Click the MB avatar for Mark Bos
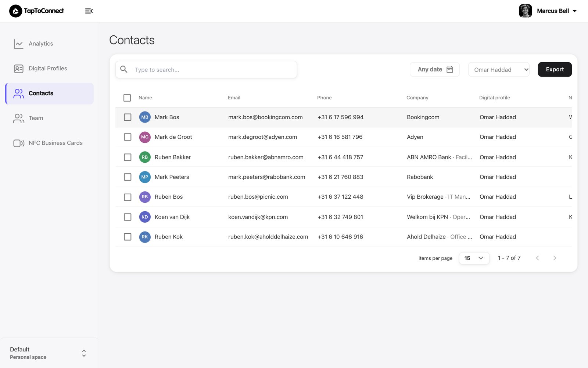The width and height of the screenshot is (588, 368). (x=145, y=117)
